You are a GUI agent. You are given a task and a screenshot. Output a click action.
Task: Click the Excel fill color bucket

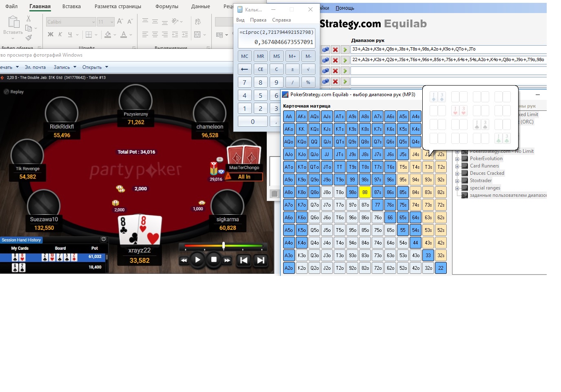tap(108, 35)
